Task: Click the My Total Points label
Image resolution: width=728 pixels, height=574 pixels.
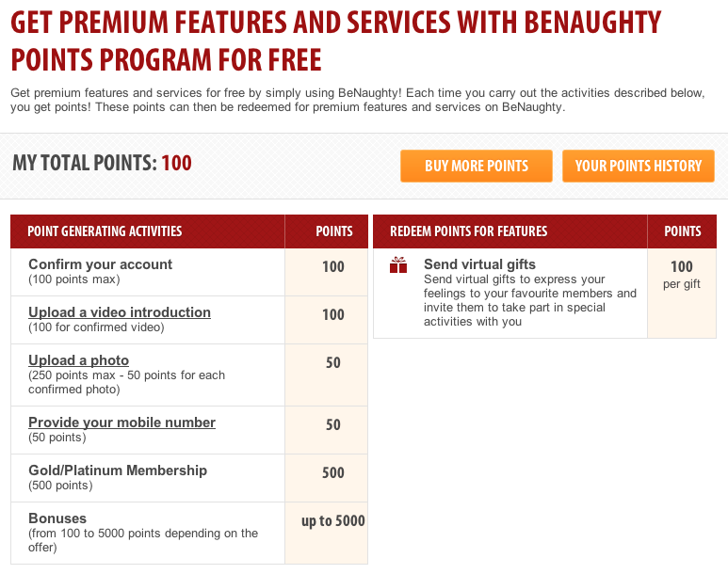Action: [x=85, y=163]
